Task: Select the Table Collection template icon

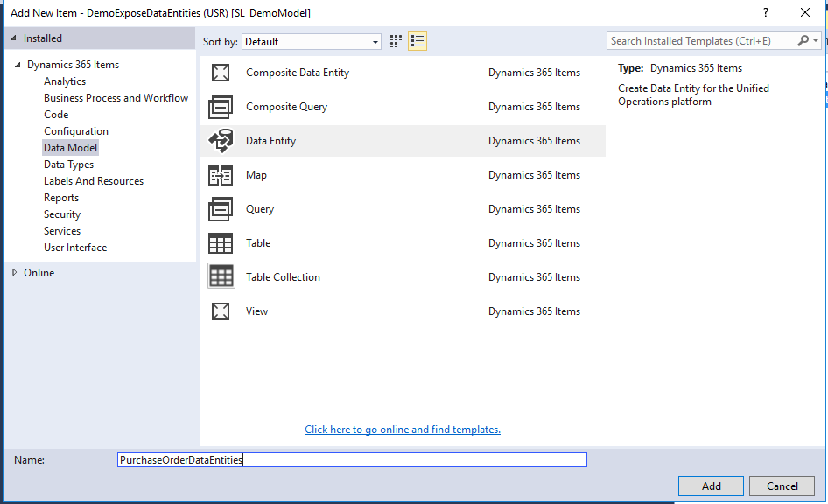Action: 221,277
